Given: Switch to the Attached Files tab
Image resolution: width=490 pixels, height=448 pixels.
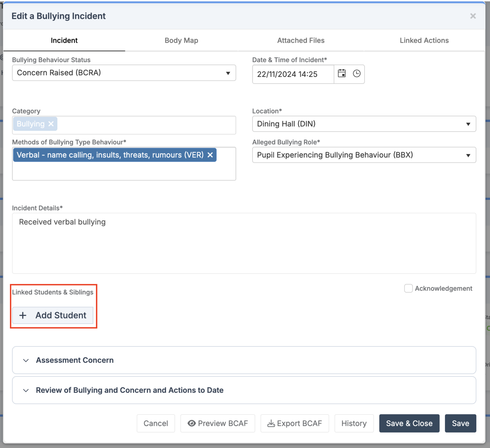Looking at the screenshot, I should coord(301,40).
